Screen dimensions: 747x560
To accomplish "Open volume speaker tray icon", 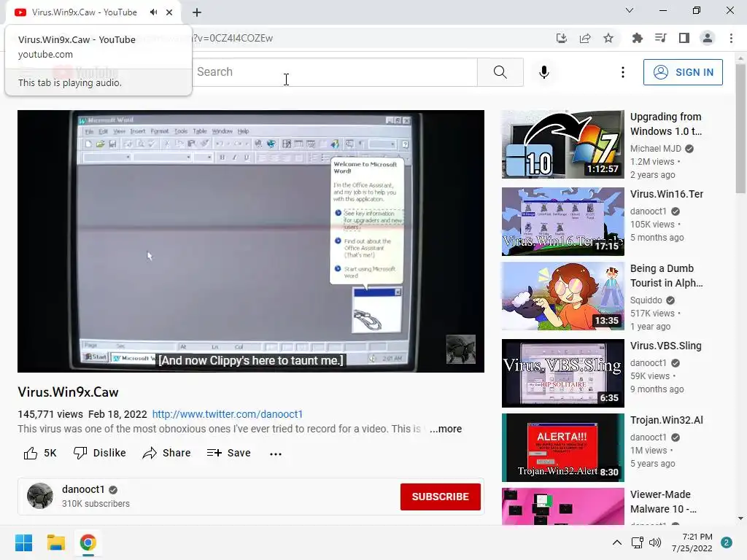I will coord(655,542).
